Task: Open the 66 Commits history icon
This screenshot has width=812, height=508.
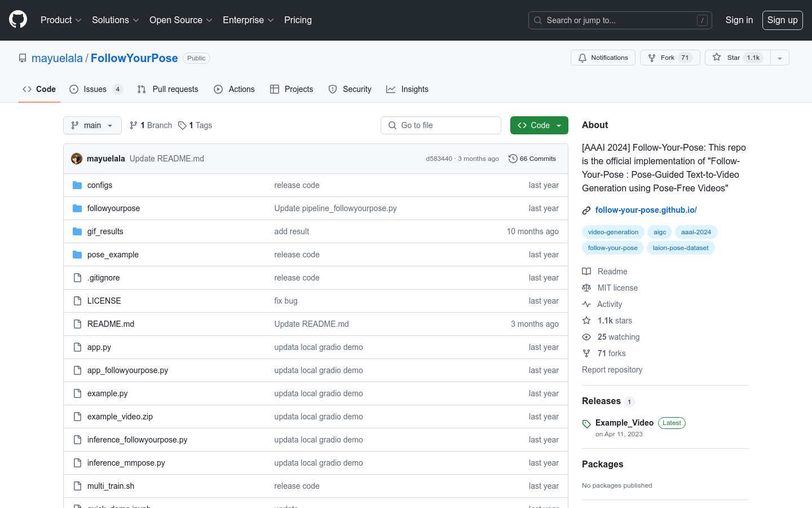Action: pyautogui.click(x=513, y=159)
